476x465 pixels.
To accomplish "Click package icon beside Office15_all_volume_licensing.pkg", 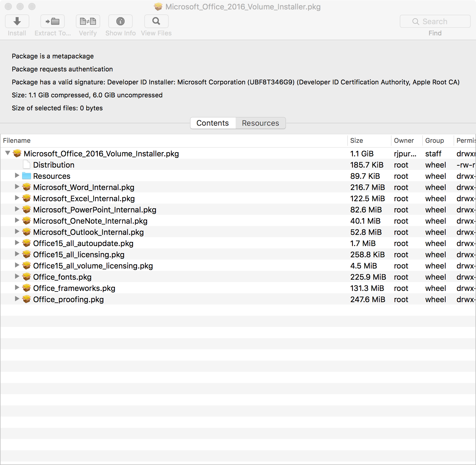I will click(x=27, y=266).
